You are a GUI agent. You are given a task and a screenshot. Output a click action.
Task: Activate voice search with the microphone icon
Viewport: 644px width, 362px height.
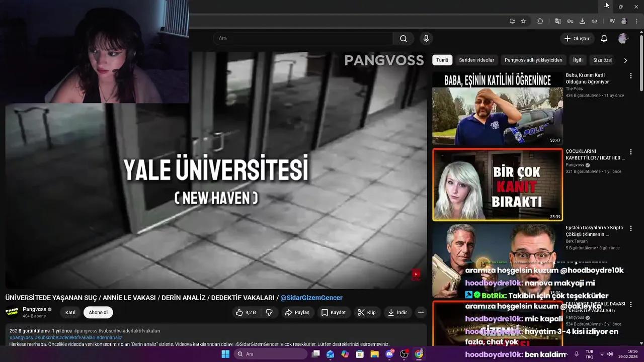coord(426,38)
